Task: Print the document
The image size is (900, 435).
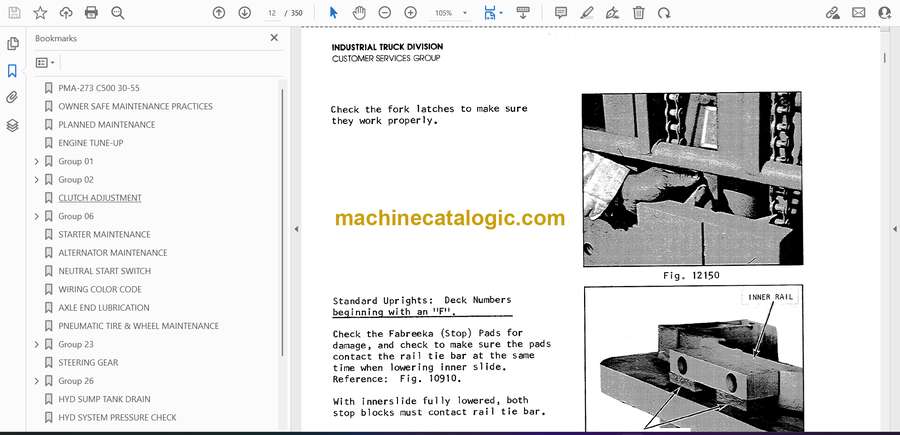Action: click(x=91, y=13)
